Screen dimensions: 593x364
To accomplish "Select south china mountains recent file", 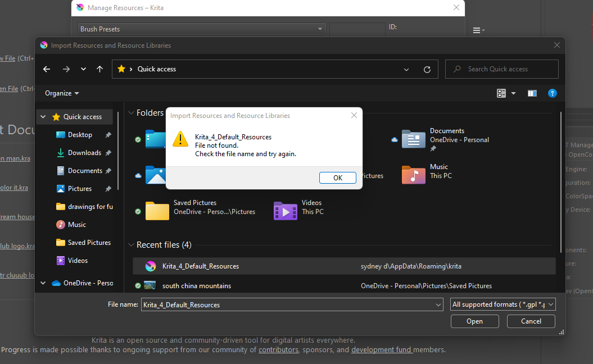I will pos(196,286).
